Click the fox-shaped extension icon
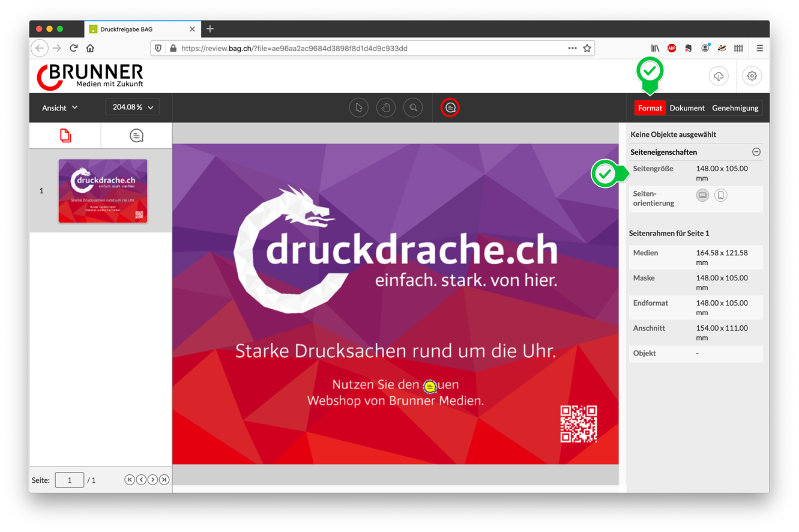799x532 pixels. pos(722,48)
